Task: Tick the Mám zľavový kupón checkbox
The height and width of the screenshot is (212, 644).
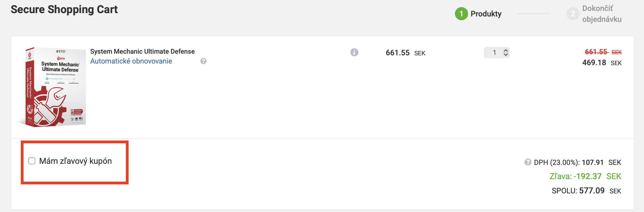Action: 32,161
